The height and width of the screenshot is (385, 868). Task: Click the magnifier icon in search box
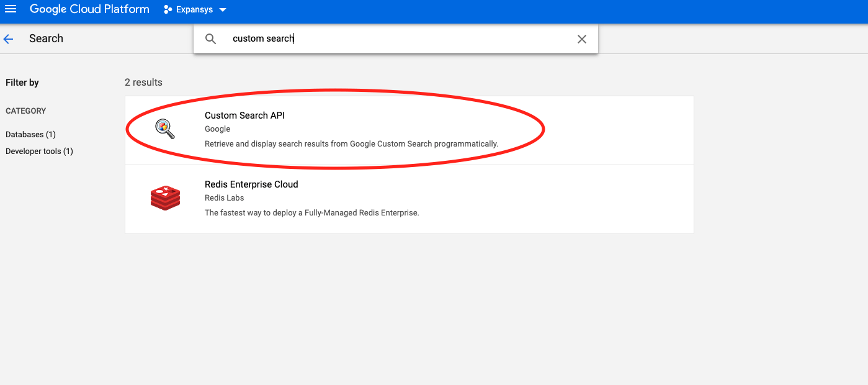(x=211, y=39)
